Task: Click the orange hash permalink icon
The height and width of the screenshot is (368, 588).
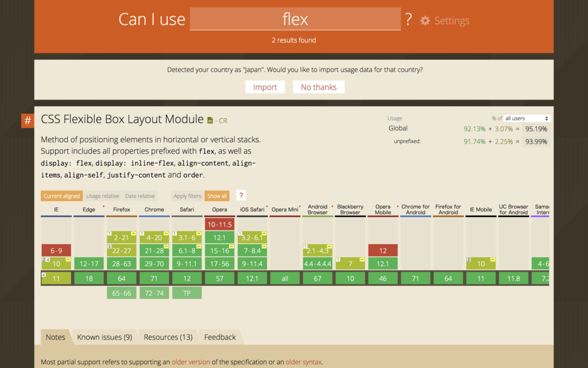Action: tap(28, 121)
